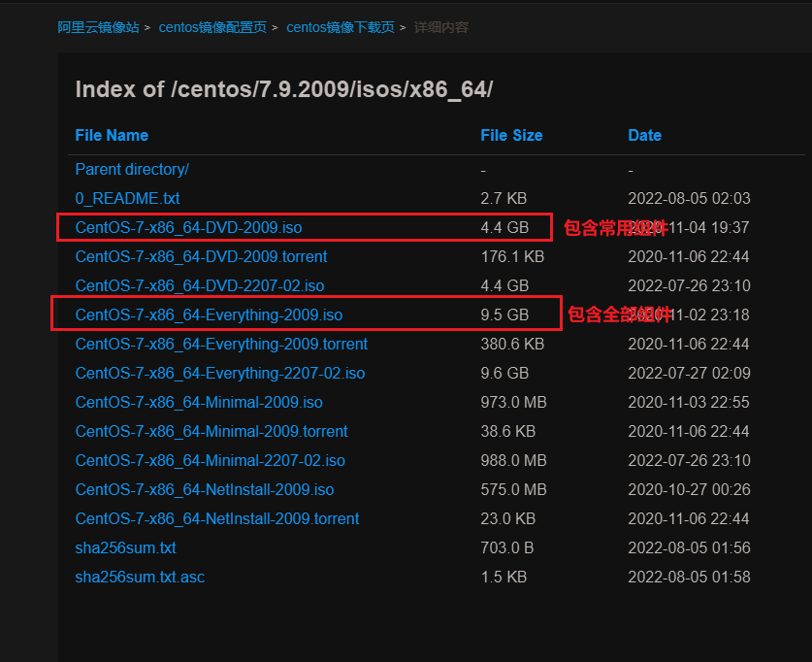Download CentOS-7-x86_64-Minimal-2009.iso
This screenshot has height=662, width=812.
[x=199, y=402]
